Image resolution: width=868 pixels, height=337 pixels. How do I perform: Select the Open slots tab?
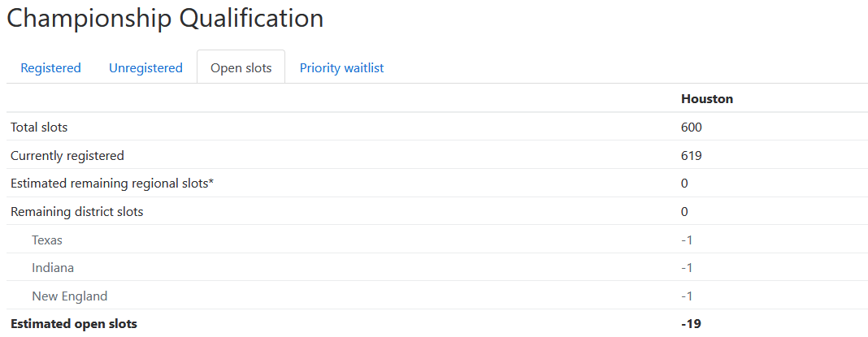click(241, 68)
